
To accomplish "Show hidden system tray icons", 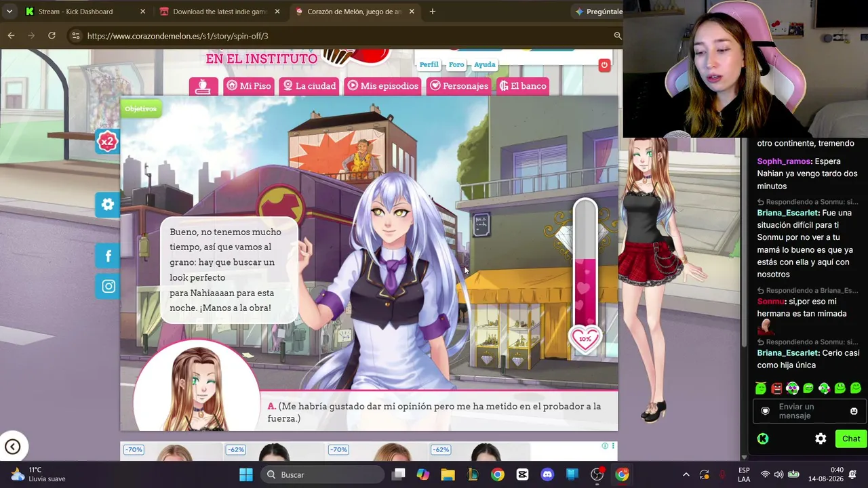I will point(686,474).
